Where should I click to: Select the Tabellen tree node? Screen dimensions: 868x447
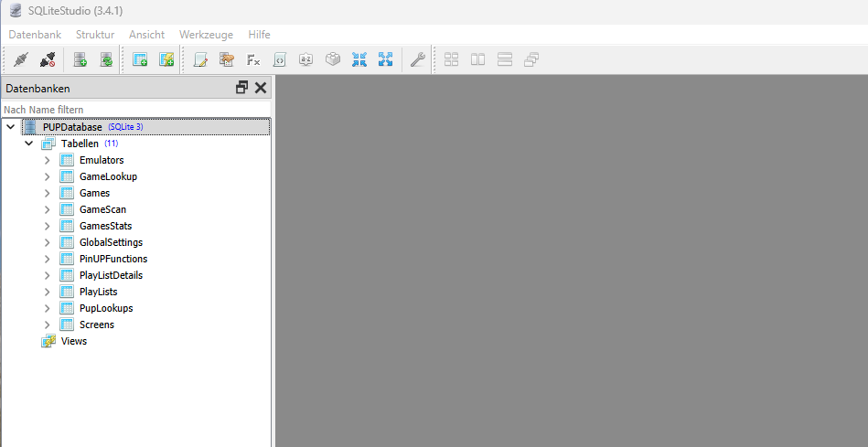click(80, 144)
